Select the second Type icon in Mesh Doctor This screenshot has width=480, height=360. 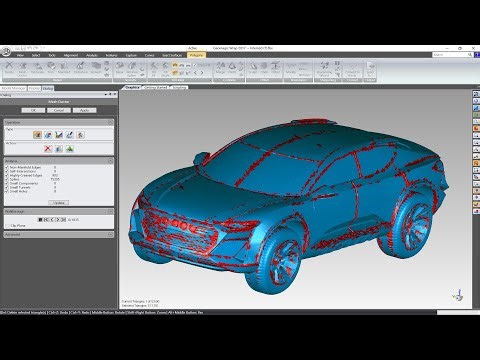(48, 135)
